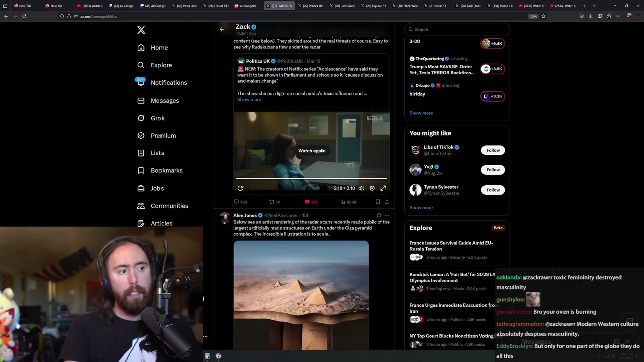Image resolution: width=644 pixels, height=362 pixels.
Task: Open the browser downloads icon
Action: tap(591, 16)
